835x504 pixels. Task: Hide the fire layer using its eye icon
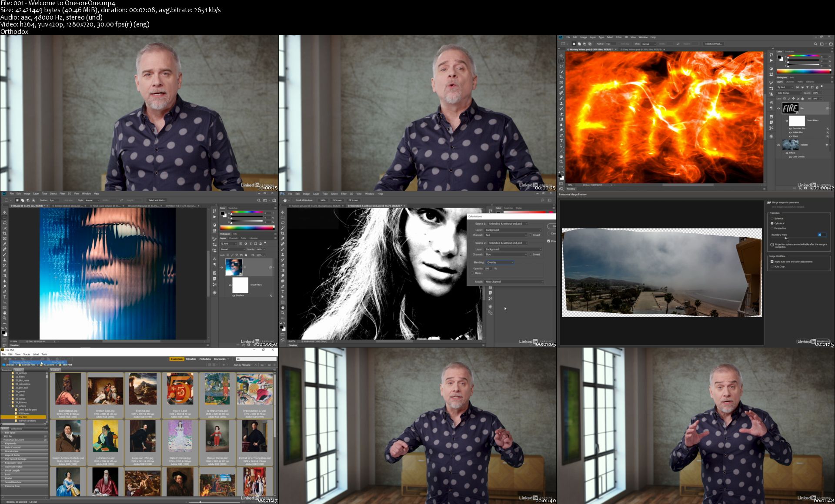(x=778, y=108)
